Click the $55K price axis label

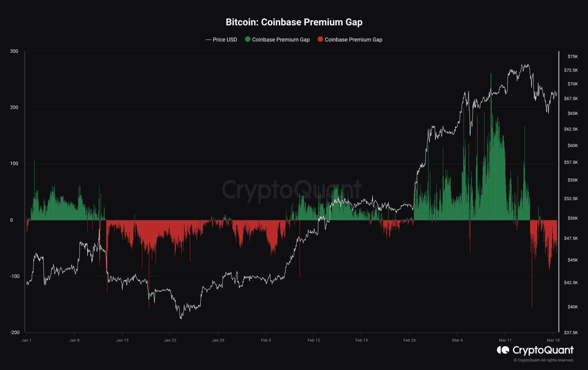point(573,180)
